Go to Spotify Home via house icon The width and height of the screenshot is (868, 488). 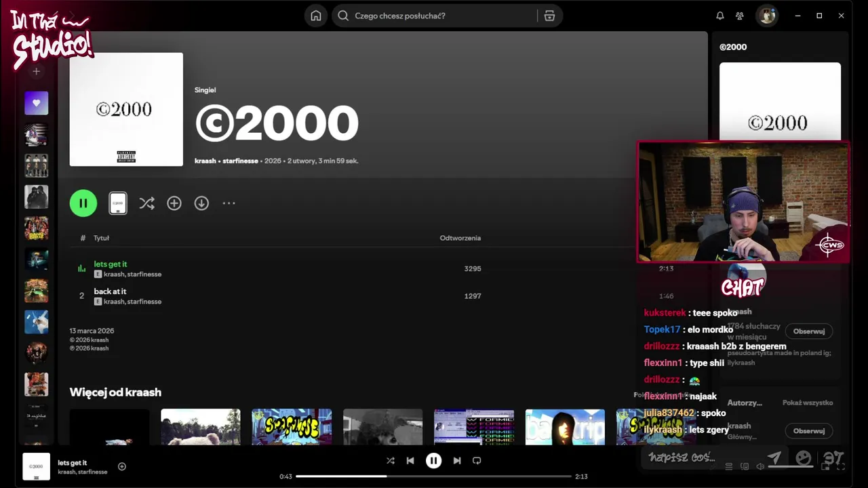(316, 16)
